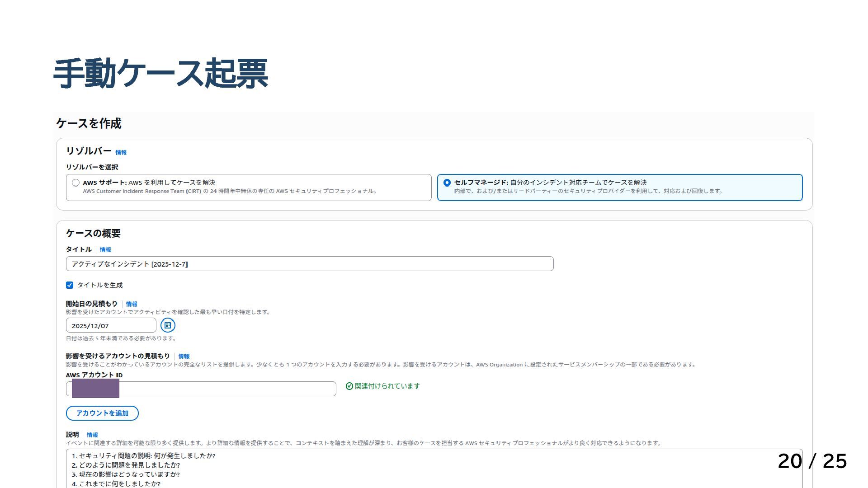Open 情報 link beside 影響を受けるアカウントの見積もり
The height and width of the screenshot is (488, 868).
[184, 357]
